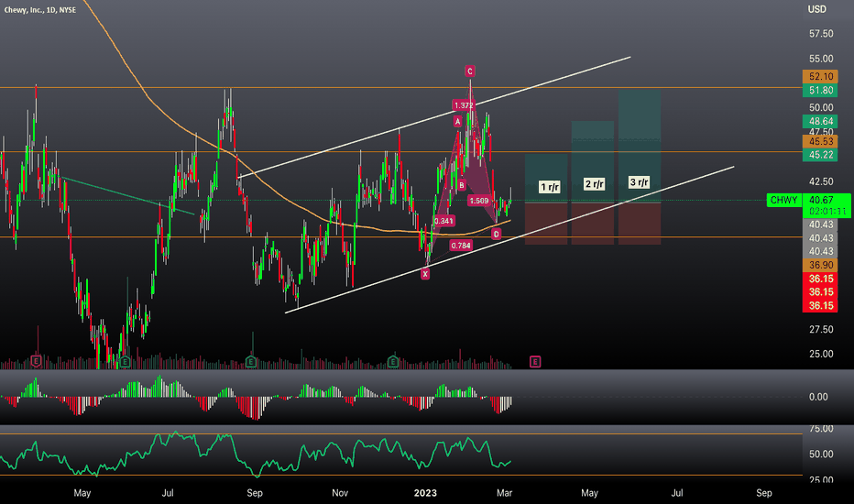Click the green 45.22 price label

pyautogui.click(x=820, y=155)
